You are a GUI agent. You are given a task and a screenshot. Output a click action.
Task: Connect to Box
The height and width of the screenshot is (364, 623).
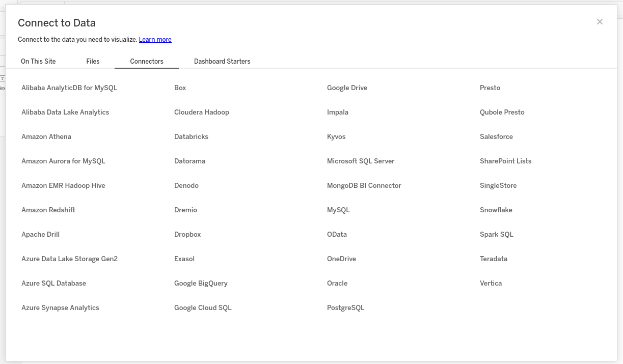tap(180, 88)
